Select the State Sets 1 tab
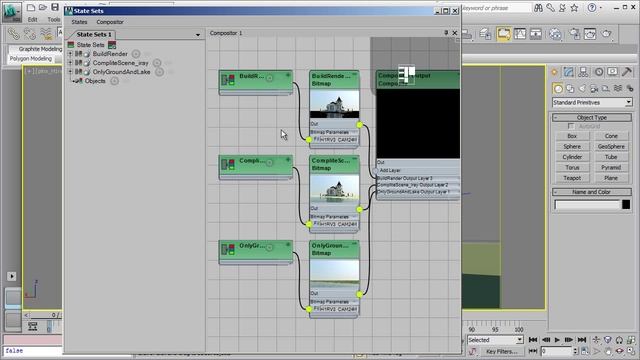640x360 pixels. (x=93, y=34)
